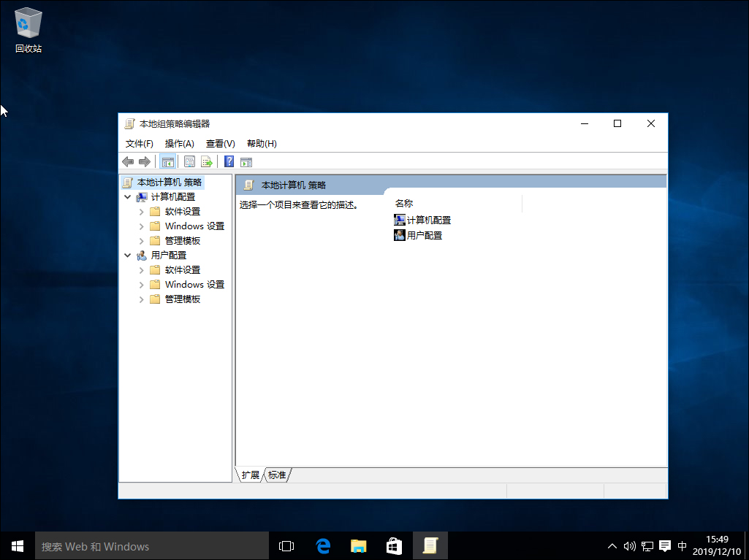The image size is (749, 560).
Task: Click the Forward navigation arrow in toolbar
Action: pos(144,161)
